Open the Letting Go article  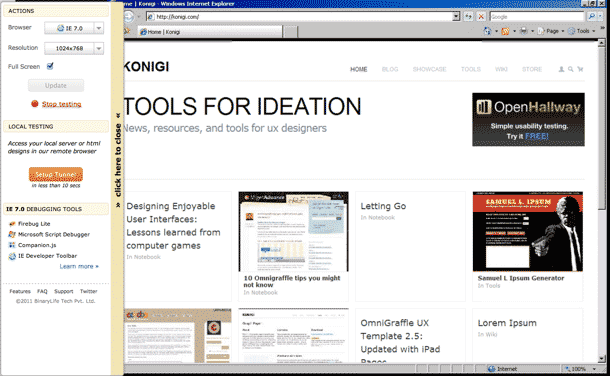click(x=383, y=206)
